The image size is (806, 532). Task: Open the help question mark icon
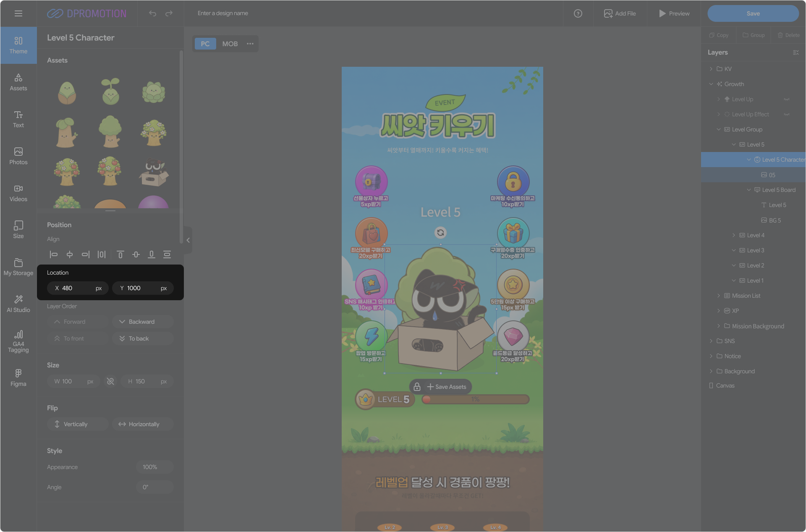[578, 13]
